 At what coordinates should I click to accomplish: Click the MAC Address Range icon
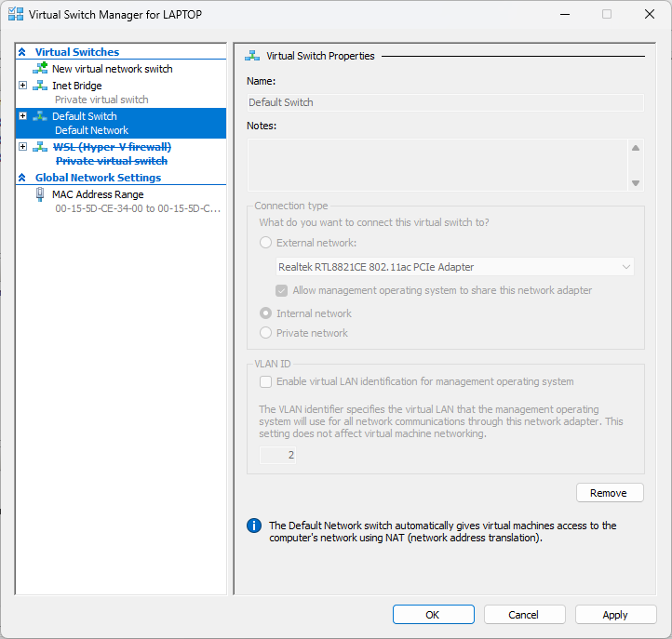[40, 194]
